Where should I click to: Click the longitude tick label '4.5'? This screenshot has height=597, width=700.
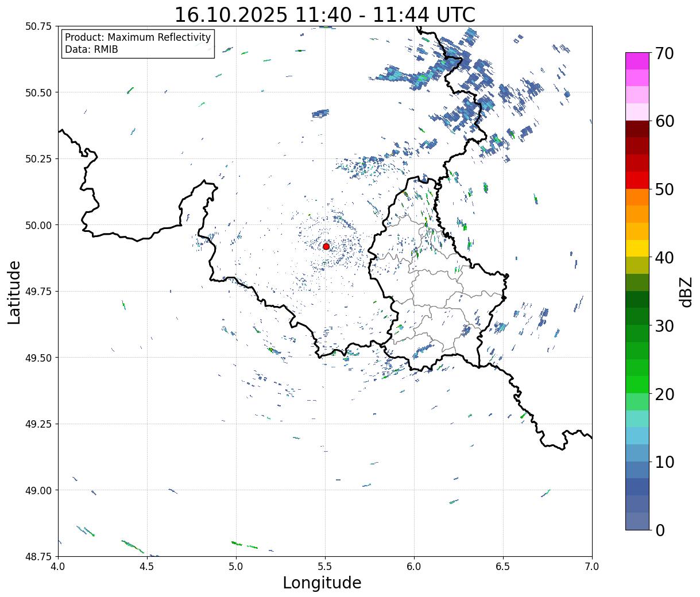point(147,567)
